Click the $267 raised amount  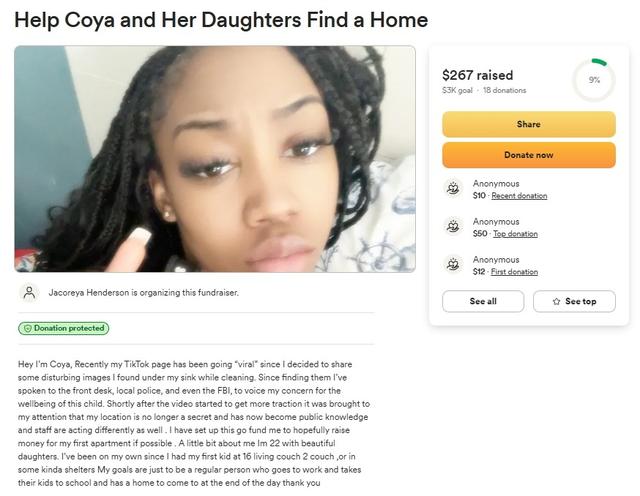pyautogui.click(x=477, y=75)
